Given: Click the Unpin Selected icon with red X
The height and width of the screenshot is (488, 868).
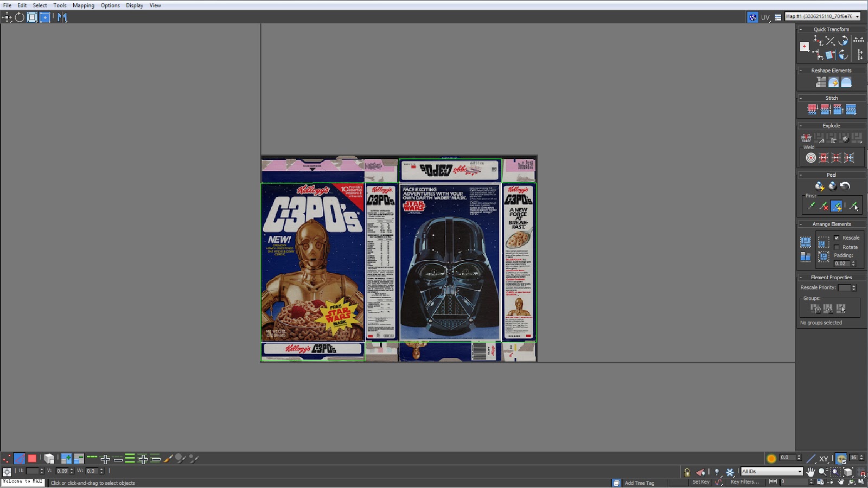Looking at the screenshot, I should click(x=824, y=206).
